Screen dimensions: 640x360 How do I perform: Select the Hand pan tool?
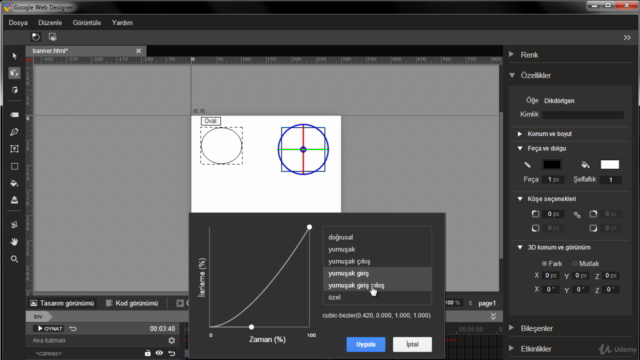click(14, 242)
